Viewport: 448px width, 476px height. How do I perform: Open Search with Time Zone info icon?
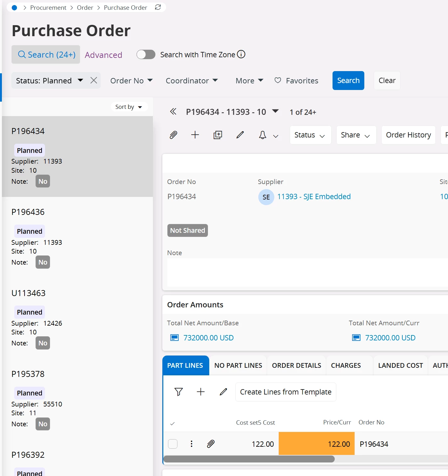point(241,54)
